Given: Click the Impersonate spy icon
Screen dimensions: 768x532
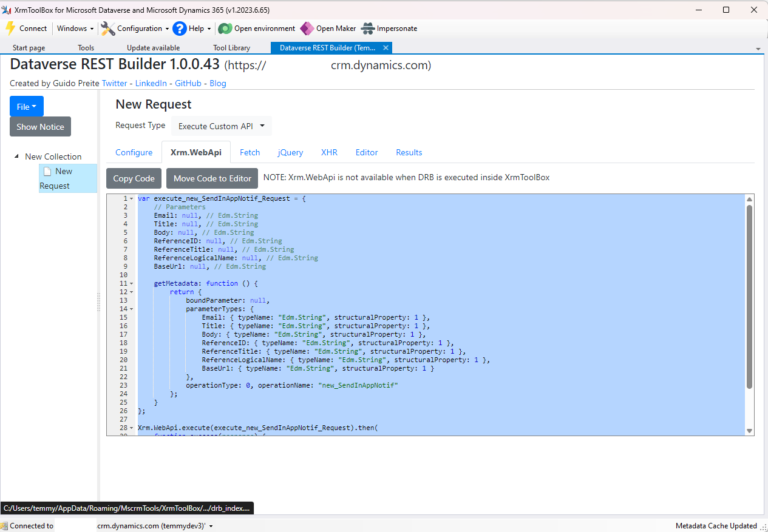Looking at the screenshot, I should (x=368, y=29).
